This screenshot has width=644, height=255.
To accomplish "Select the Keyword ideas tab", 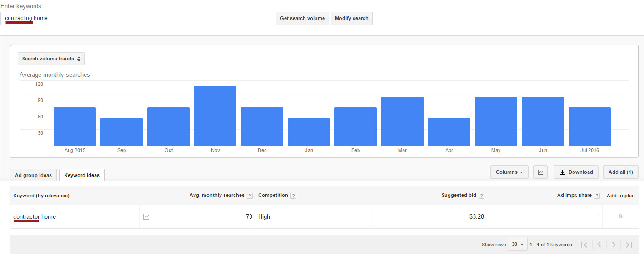I will tap(82, 176).
